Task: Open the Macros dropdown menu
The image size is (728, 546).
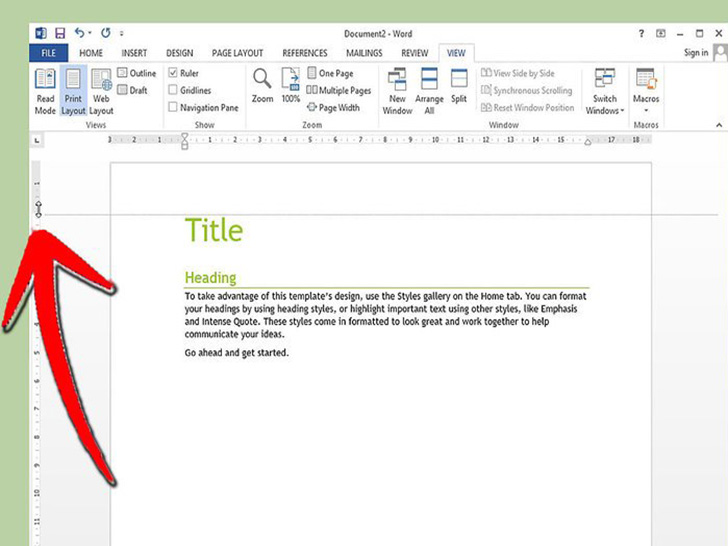Action: [x=646, y=91]
